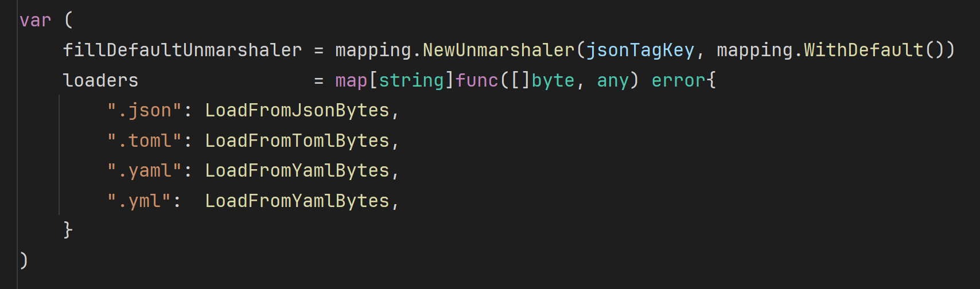The width and height of the screenshot is (980, 289).
Task: Click the jsonTagKey argument
Action: point(640,50)
